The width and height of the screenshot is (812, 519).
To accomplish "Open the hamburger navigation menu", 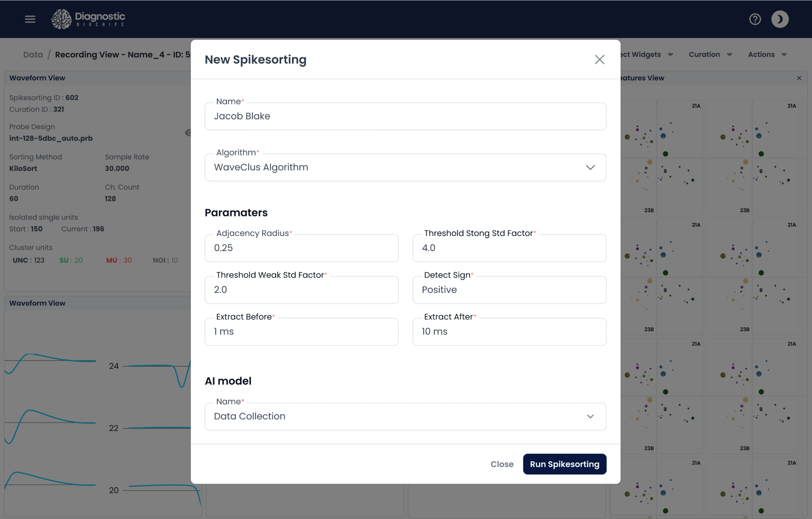I will point(30,19).
